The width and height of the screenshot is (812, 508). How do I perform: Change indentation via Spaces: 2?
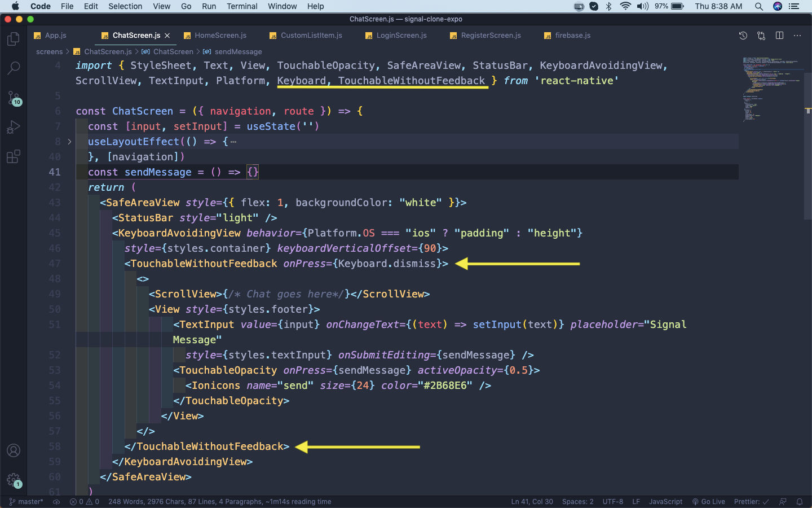point(577,501)
